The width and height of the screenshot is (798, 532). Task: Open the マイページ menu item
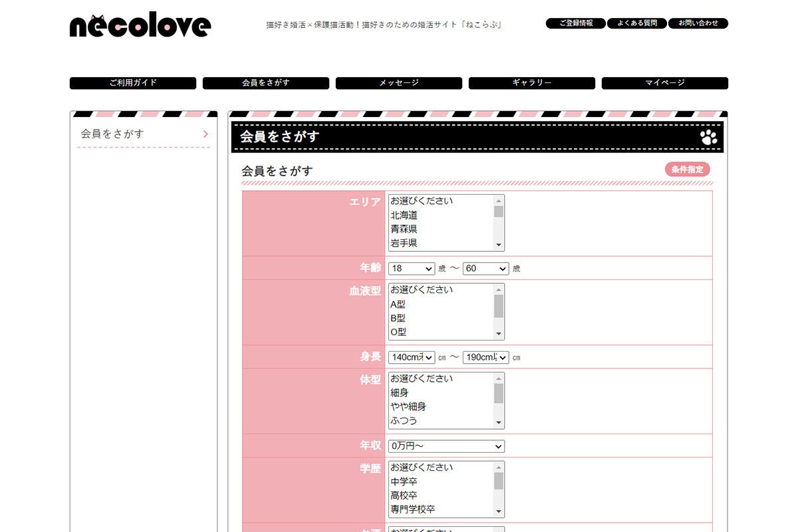click(665, 83)
